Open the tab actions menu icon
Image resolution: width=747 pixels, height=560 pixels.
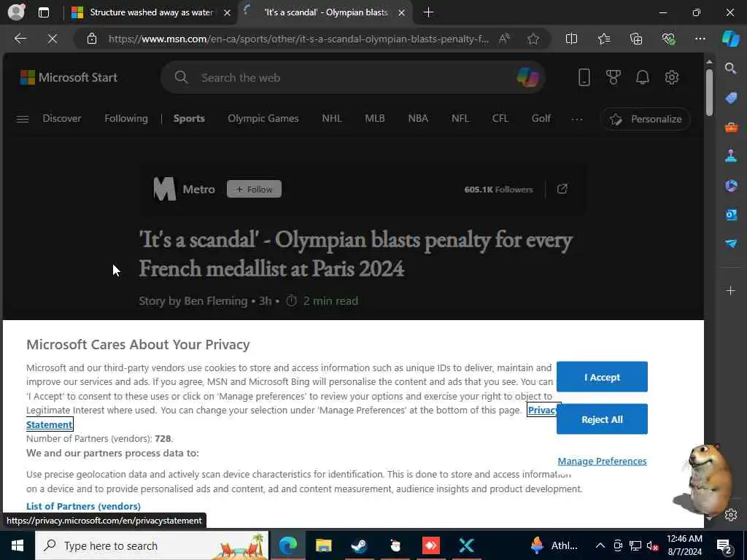[44, 12]
